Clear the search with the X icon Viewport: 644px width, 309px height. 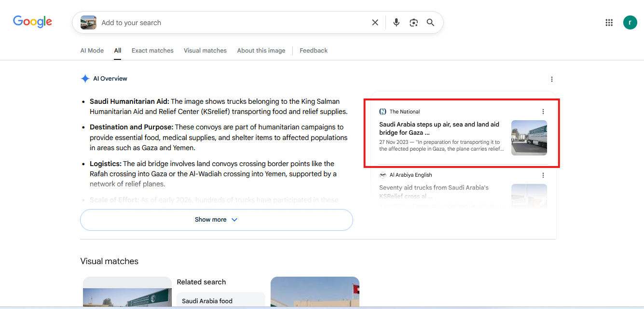click(375, 23)
